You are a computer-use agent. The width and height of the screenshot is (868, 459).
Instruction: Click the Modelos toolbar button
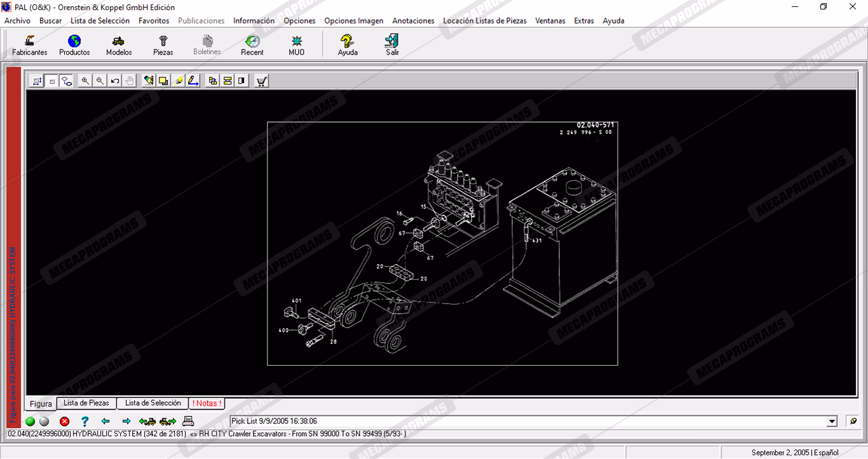pos(119,45)
